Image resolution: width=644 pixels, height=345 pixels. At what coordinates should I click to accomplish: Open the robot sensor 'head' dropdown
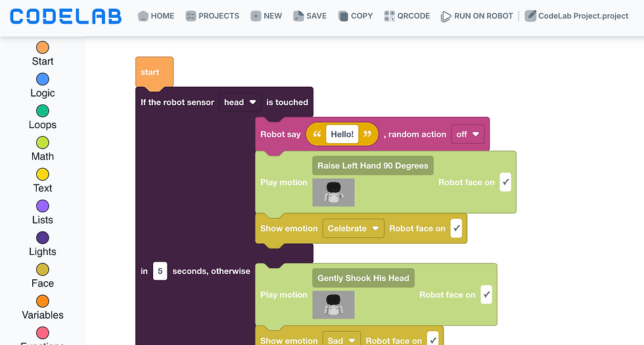point(240,103)
